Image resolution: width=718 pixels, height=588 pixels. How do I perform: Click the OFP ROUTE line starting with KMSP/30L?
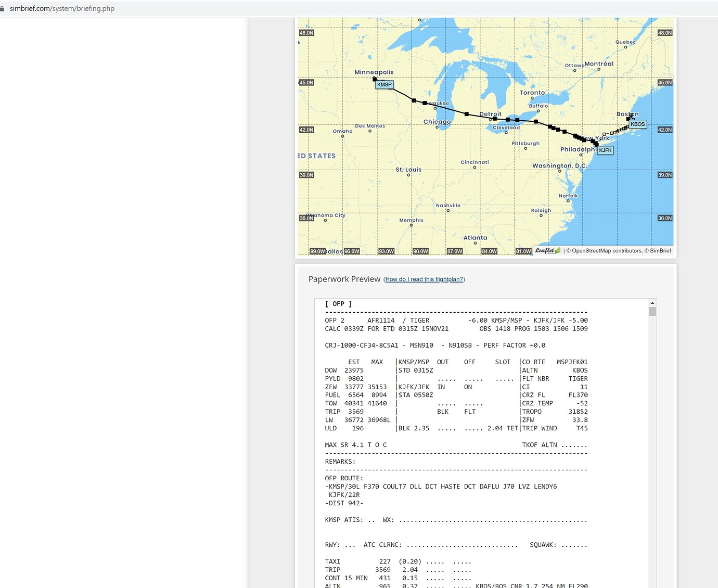[441, 487]
